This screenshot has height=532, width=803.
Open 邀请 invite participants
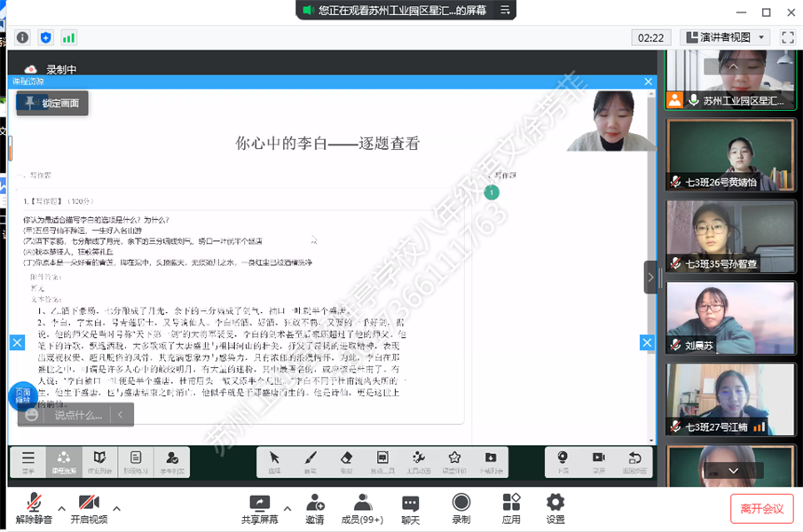315,508
